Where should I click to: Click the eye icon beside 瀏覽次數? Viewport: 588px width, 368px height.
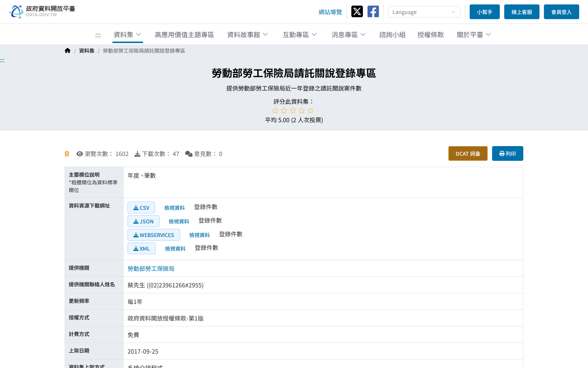point(80,154)
